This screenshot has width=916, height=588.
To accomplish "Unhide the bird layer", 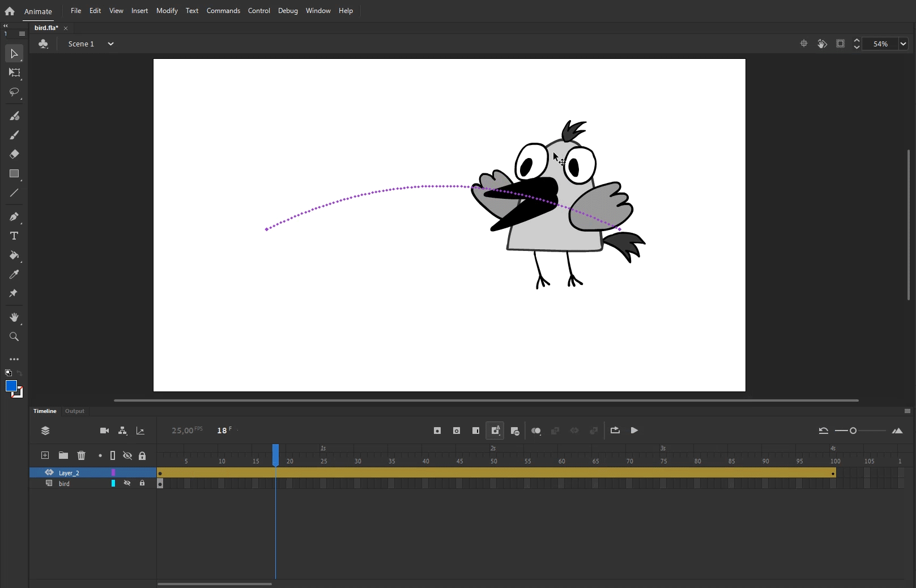I will [x=127, y=484].
